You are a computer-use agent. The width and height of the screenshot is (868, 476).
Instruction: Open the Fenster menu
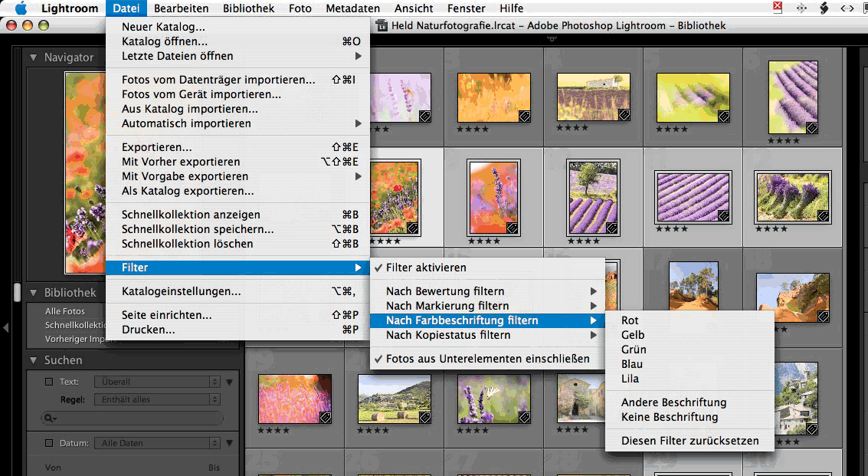(466, 8)
